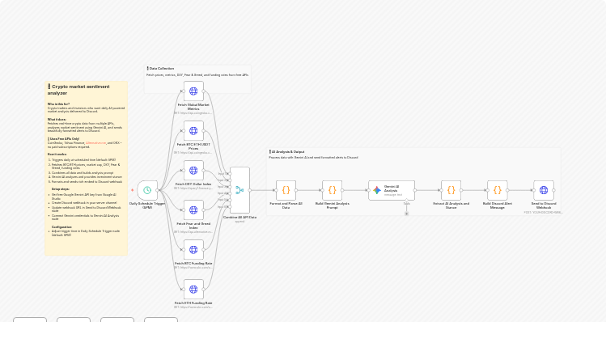The image size is (606, 364).
Task: Select the Data Collection sticky note
Action: (197, 69)
